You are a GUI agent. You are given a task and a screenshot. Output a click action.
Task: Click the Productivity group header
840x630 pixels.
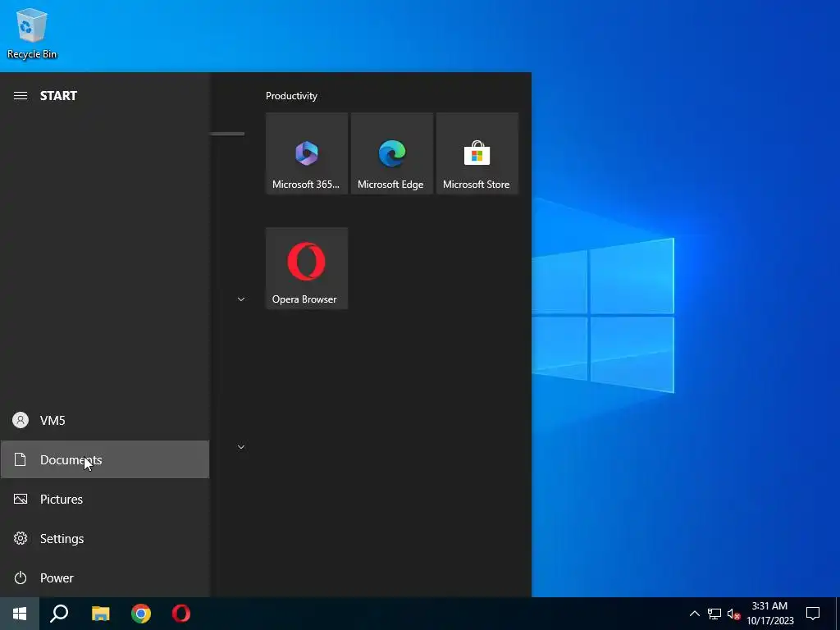tap(291, 96)
